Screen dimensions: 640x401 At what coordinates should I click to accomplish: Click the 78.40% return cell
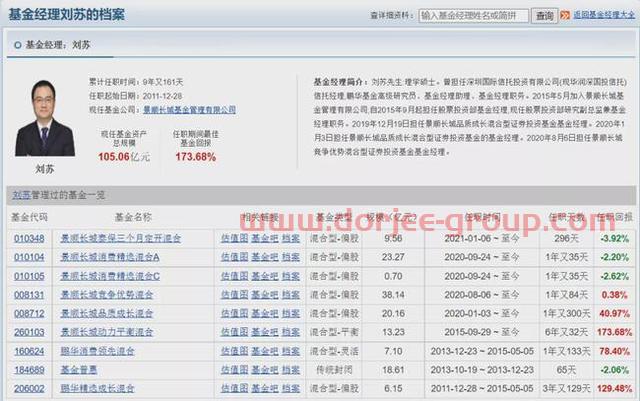614,351
